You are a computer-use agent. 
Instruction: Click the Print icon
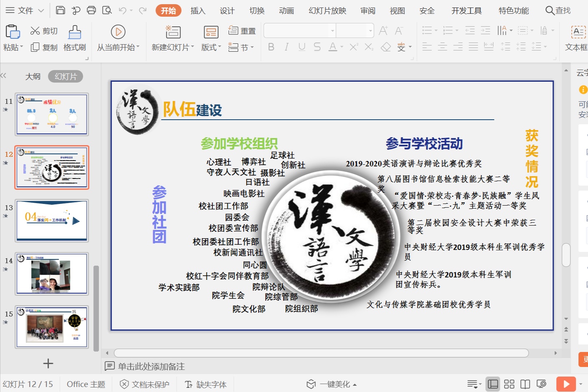click(x=91, y=10)
